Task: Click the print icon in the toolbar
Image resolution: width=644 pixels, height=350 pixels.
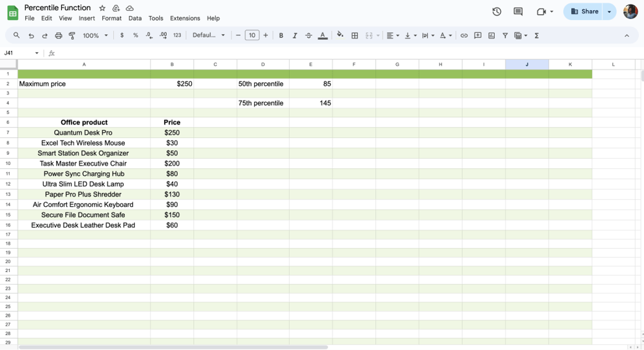Action: (x=59, y=35)
